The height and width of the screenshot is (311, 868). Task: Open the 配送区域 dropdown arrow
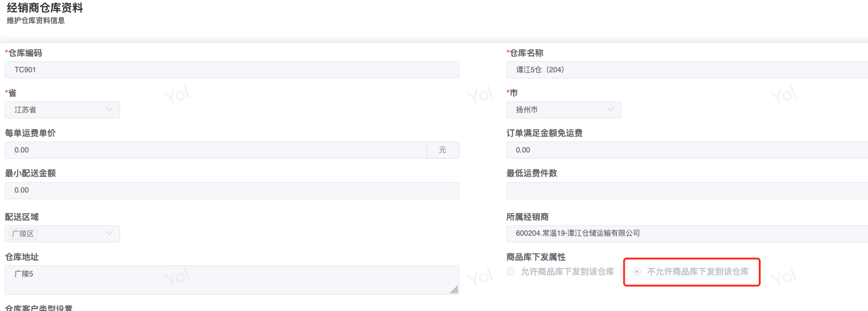110,233
